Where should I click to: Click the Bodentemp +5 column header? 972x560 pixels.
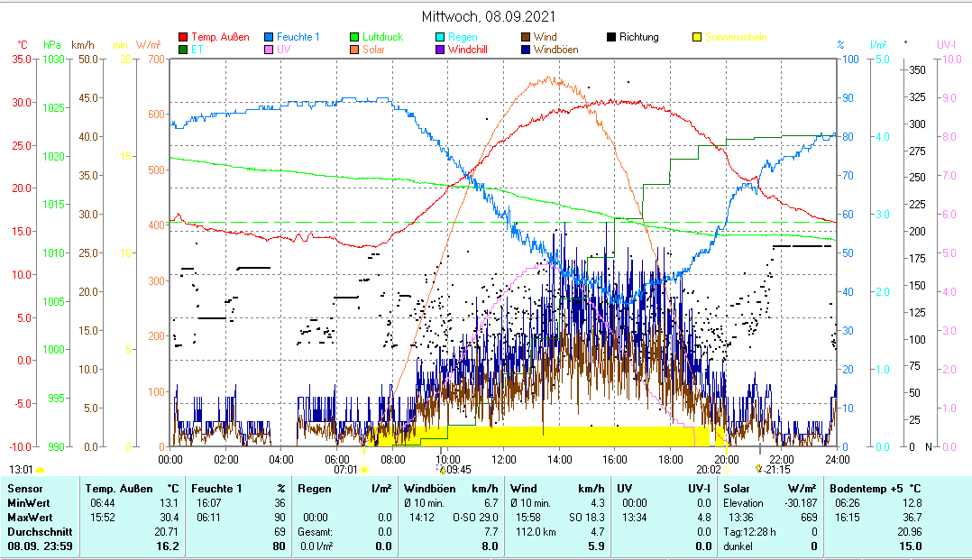tap(869, 488)
